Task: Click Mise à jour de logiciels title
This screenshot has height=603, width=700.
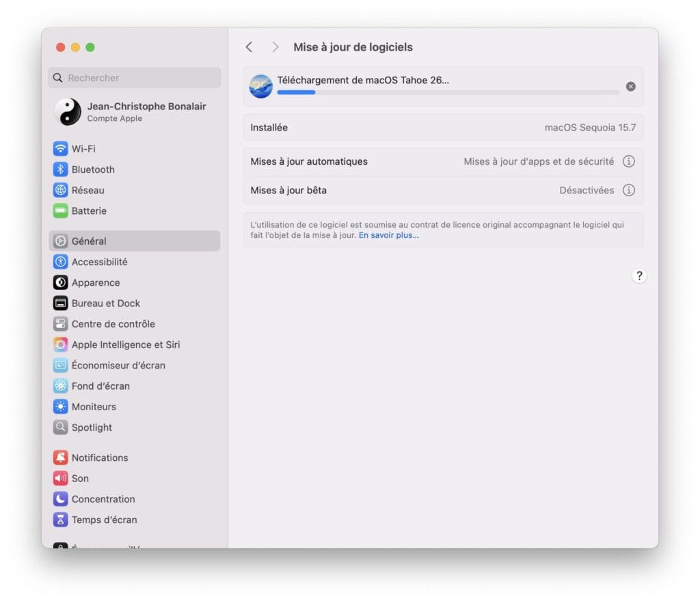Action: point(353,47)
